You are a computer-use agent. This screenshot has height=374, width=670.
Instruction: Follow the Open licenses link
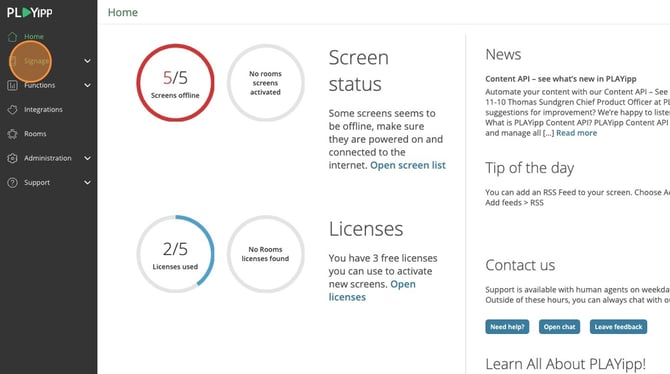[x=372, y=291]
